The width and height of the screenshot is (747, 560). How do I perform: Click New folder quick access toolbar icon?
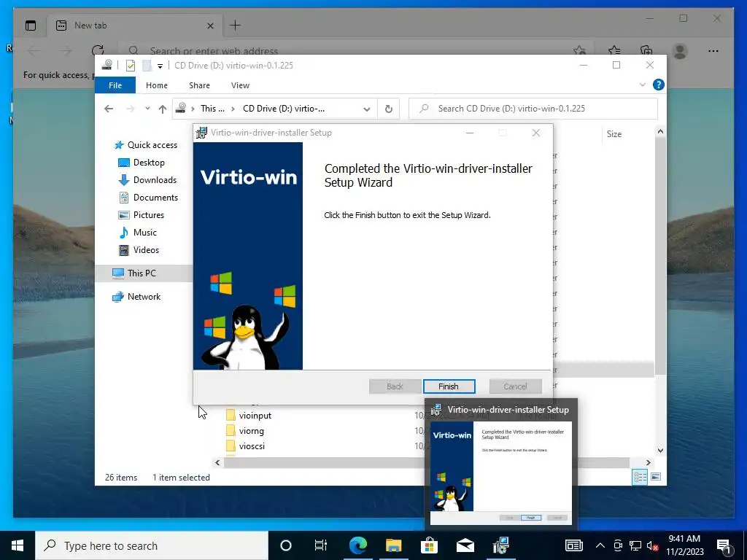(x=147, y=66)
